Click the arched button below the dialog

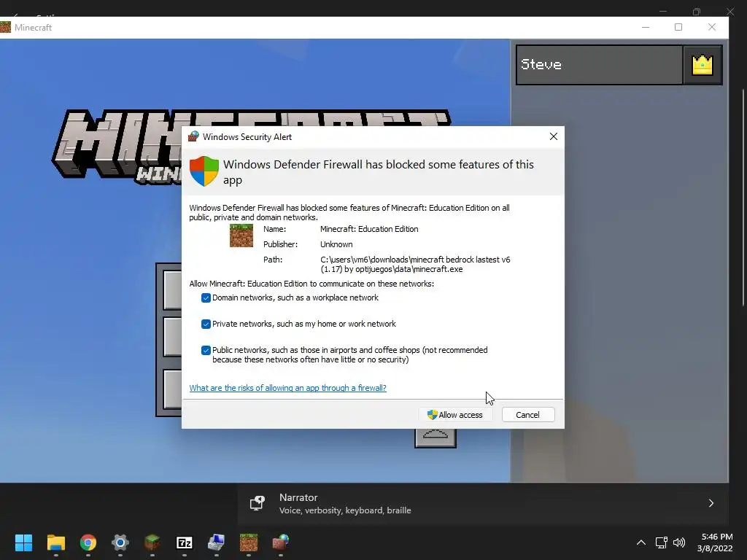(436, 437)
